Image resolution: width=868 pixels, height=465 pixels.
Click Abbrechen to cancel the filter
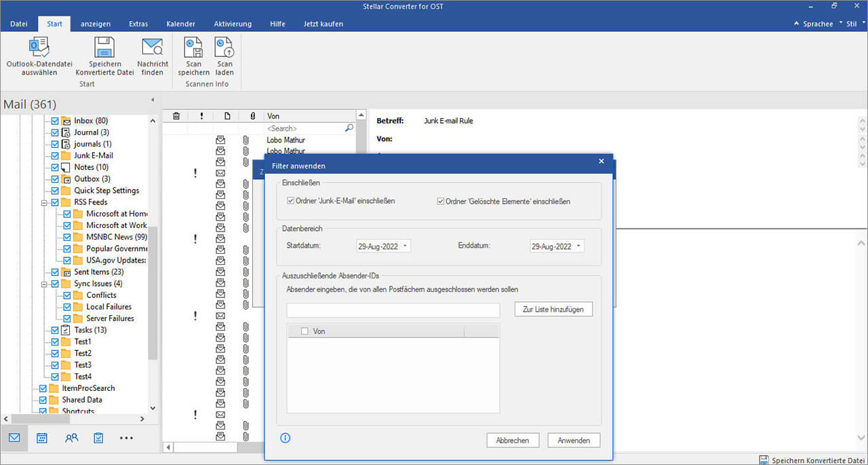coord(513,441)
